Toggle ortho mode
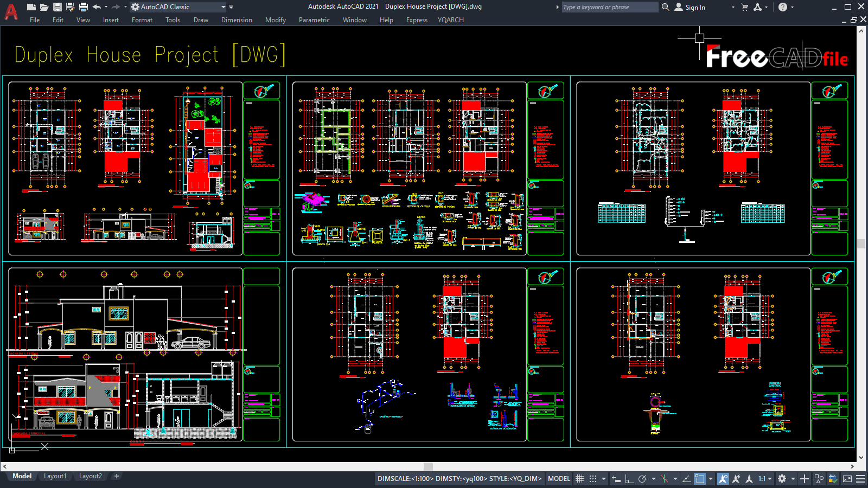Screen dimensions: 868x488 coord(629,479)
